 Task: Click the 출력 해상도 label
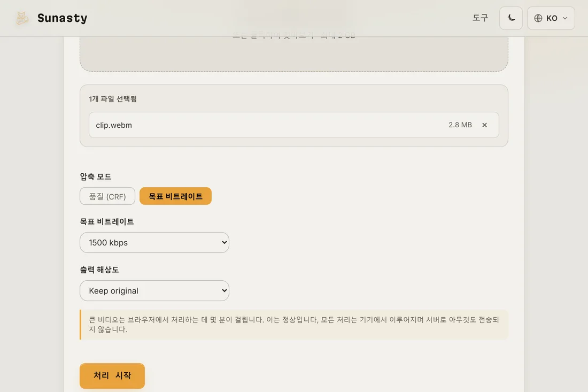point(99,270)
